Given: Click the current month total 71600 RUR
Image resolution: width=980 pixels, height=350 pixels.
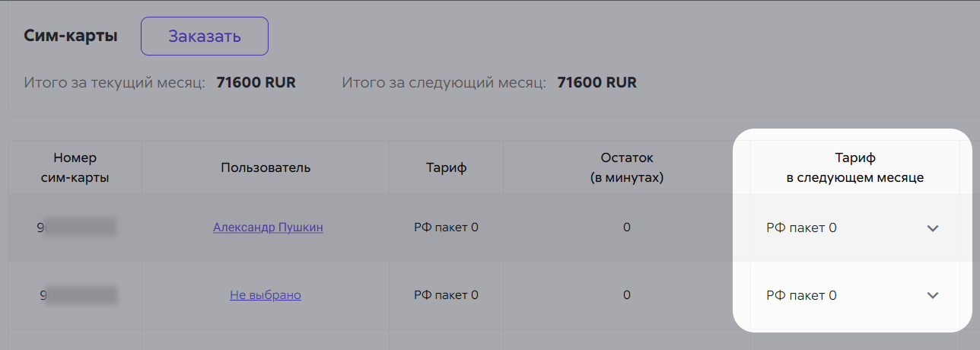Looking at the screenshot, I should (x=256, y=83).
